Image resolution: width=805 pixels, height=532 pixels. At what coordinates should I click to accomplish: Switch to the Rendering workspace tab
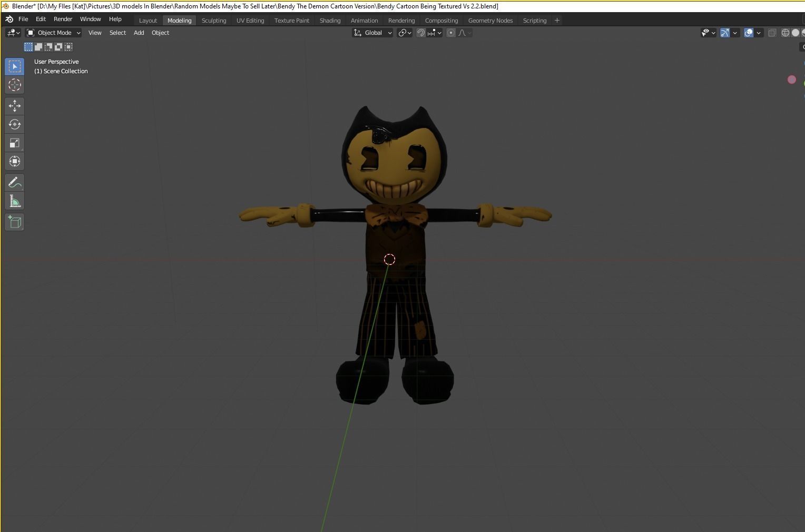point(401,20)
